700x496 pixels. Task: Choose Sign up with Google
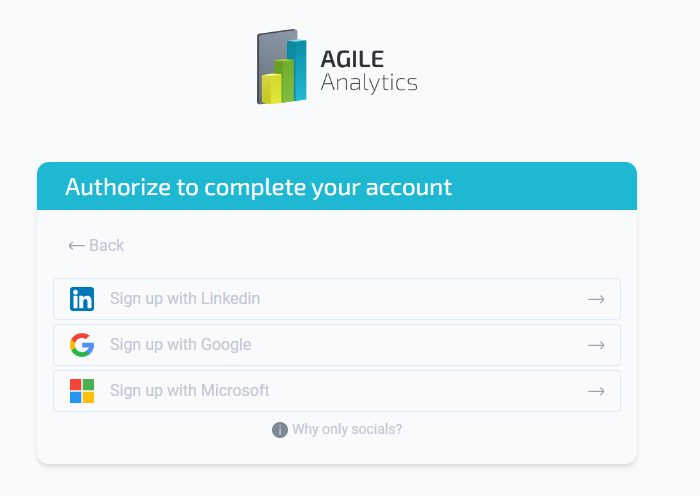tap(336, 345)
